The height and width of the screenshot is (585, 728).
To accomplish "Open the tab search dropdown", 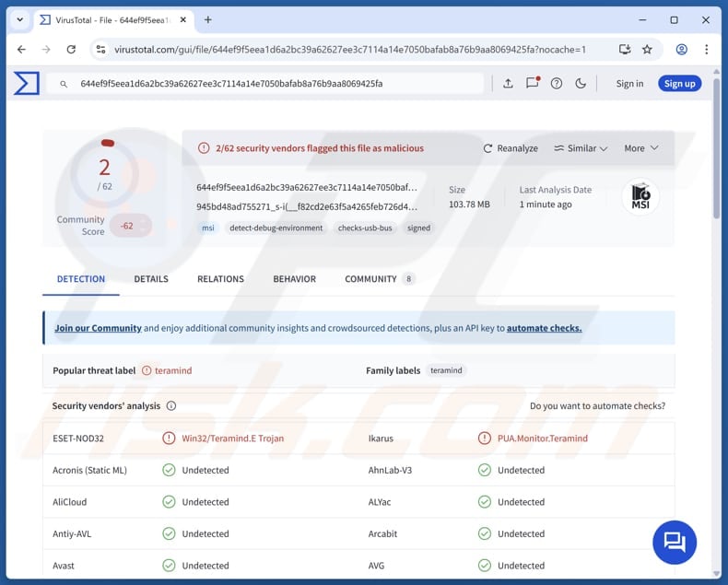I will click(20, 20).
